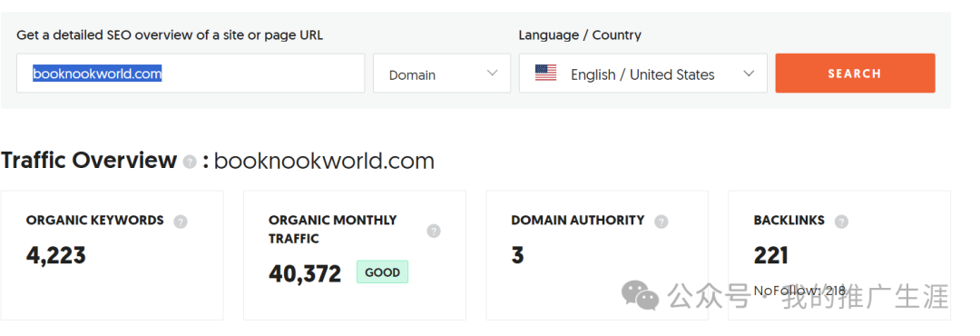Click the ORGANIC KEYWORDS card title
Image resolution: width=980 pixels, height=336 pixels.
tap(95, 221)
